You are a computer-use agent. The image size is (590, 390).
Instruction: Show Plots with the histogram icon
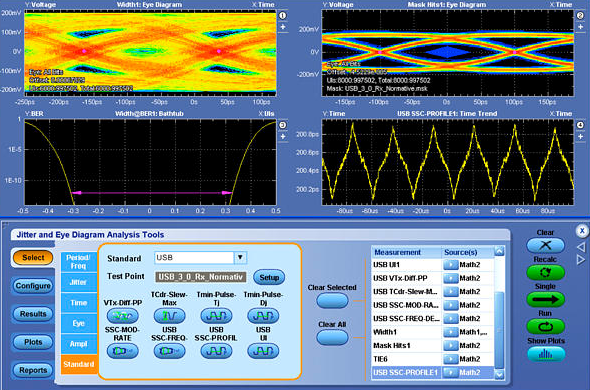pyautogui.click(x=545, y=354)
